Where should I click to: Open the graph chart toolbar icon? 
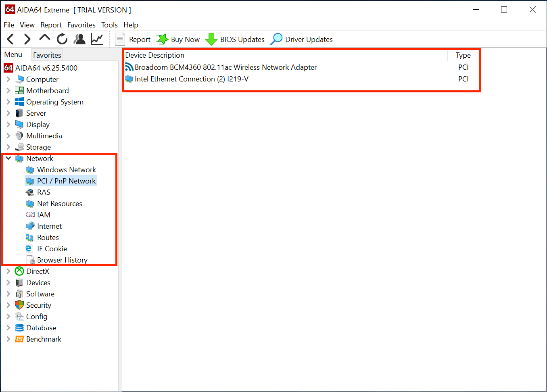[x=97, y=39]
